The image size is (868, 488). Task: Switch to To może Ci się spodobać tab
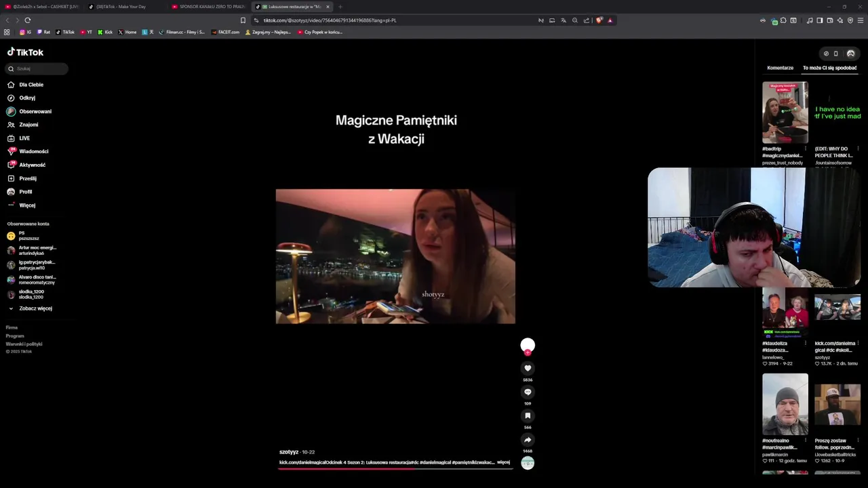(x=830, y=68)
